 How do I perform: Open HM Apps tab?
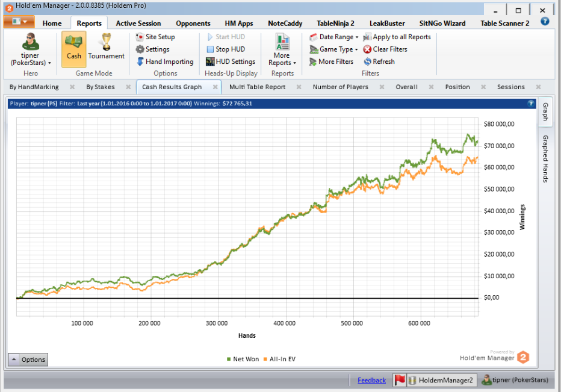click(x=239, y=23)
